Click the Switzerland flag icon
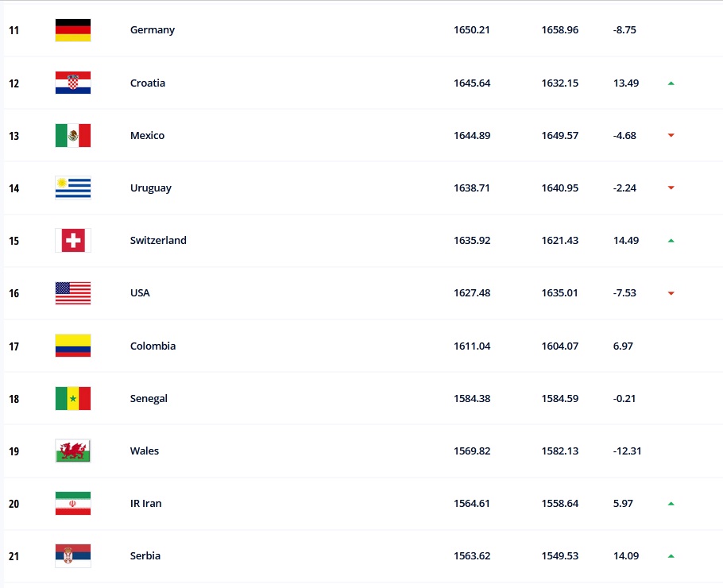The height and width of the screenshot is (588, 723). 73,241
